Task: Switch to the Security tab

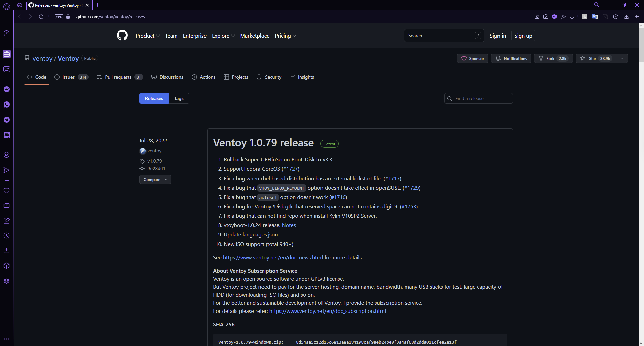Action: point(269,77)
